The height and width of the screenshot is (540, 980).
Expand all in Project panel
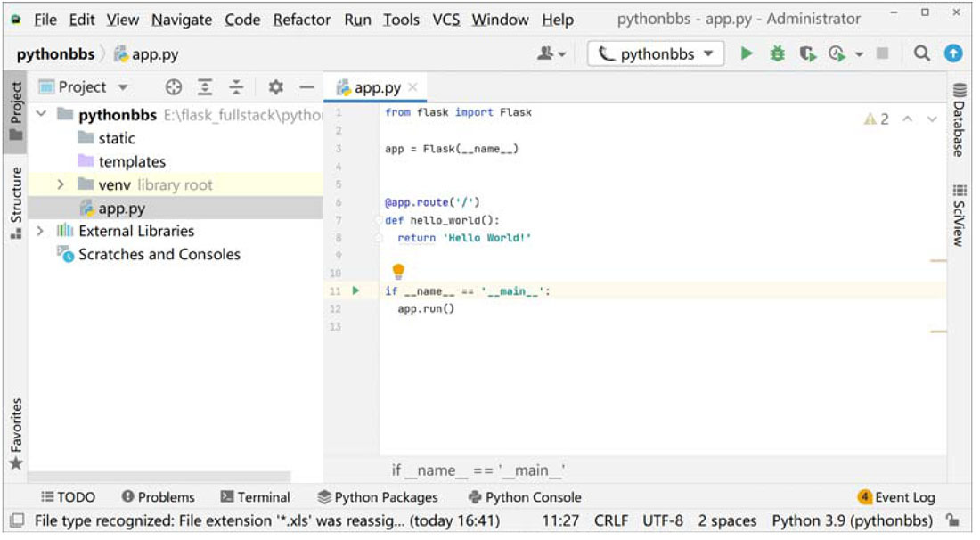(x=205, y=87)
